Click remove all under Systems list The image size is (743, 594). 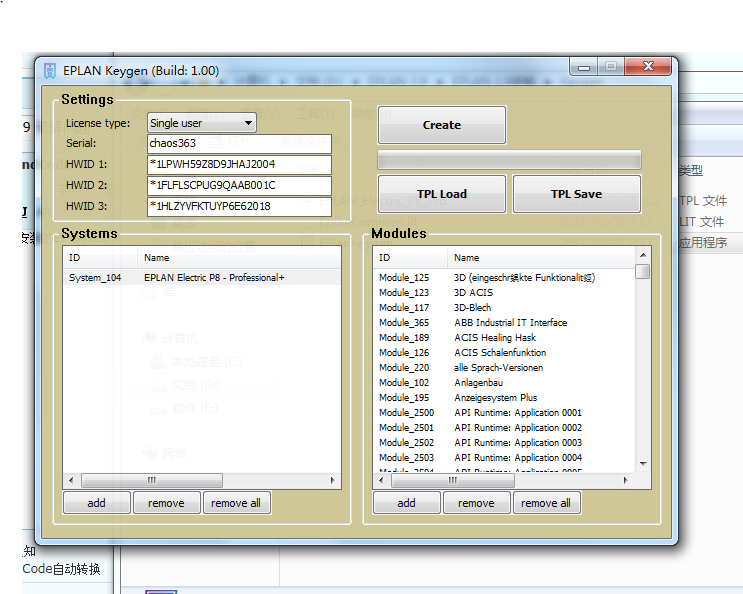point(236,503)
